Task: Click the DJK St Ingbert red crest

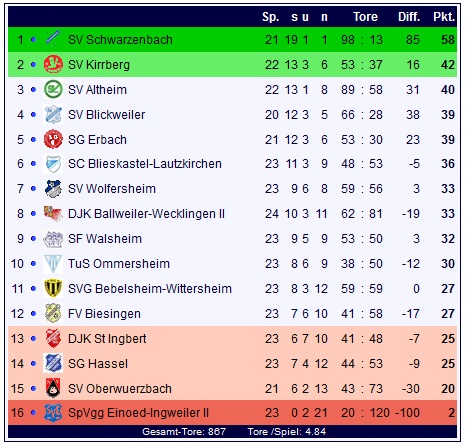Action: 53,338
